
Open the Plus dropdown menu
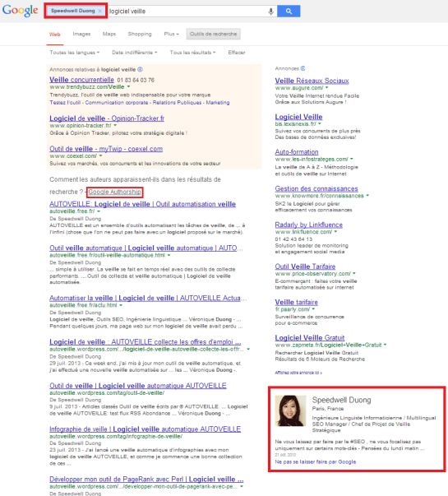171,34
